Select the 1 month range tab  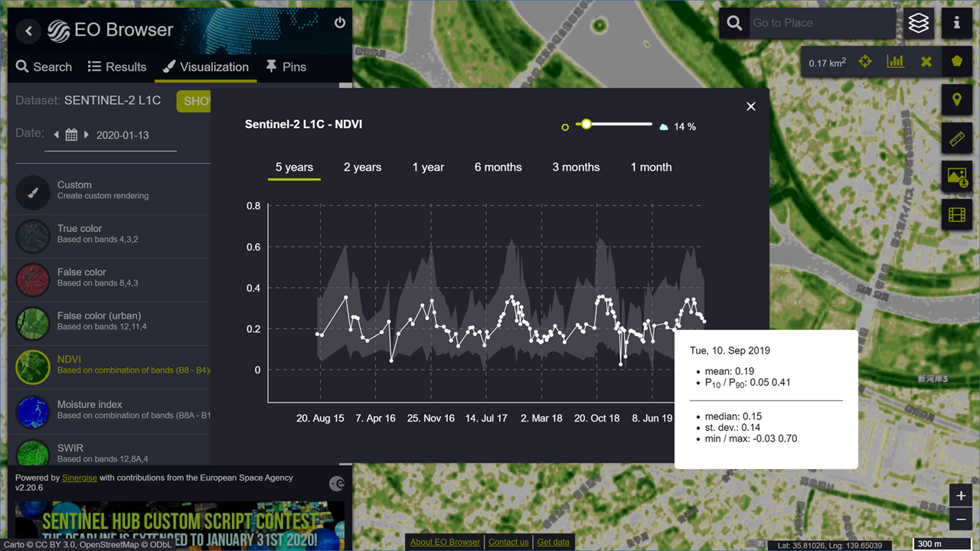651,168
